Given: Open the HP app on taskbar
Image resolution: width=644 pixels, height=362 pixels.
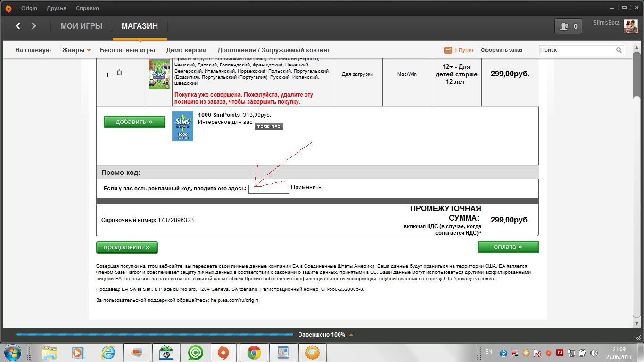Looking at the screenshot, I should [x=166, y=353].
